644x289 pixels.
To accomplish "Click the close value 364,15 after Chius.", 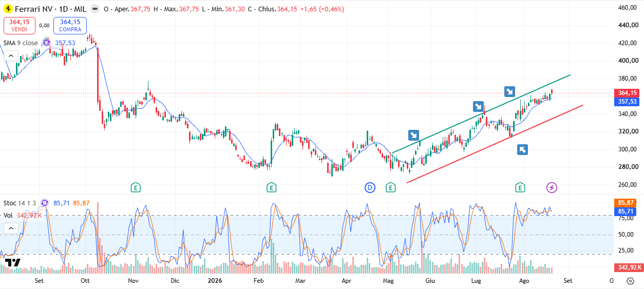I will [287, 9].
